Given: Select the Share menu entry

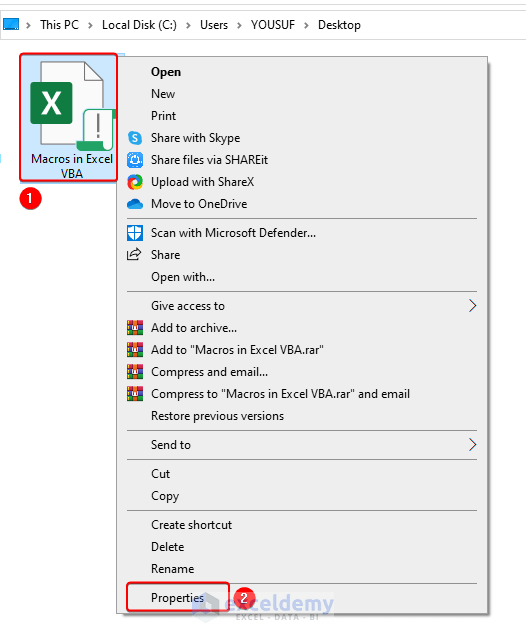Looking at the screenshot, I should click(165, 255).
